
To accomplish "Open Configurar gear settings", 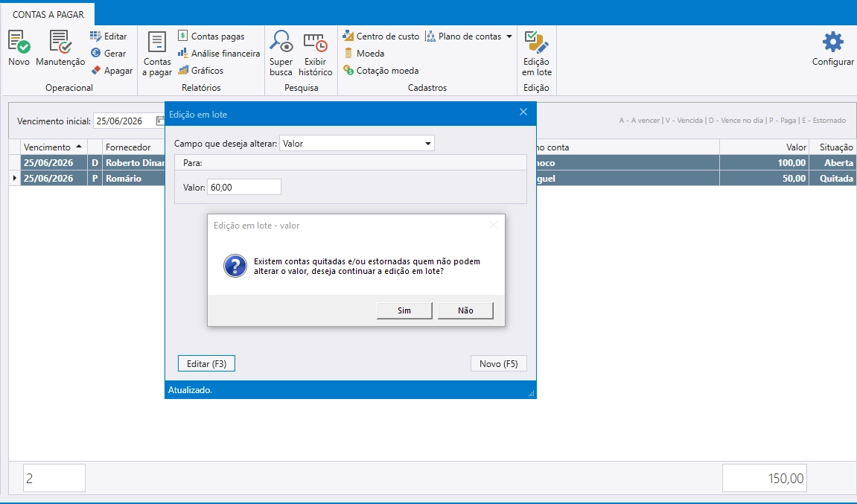I will click(x=832, y=48).
